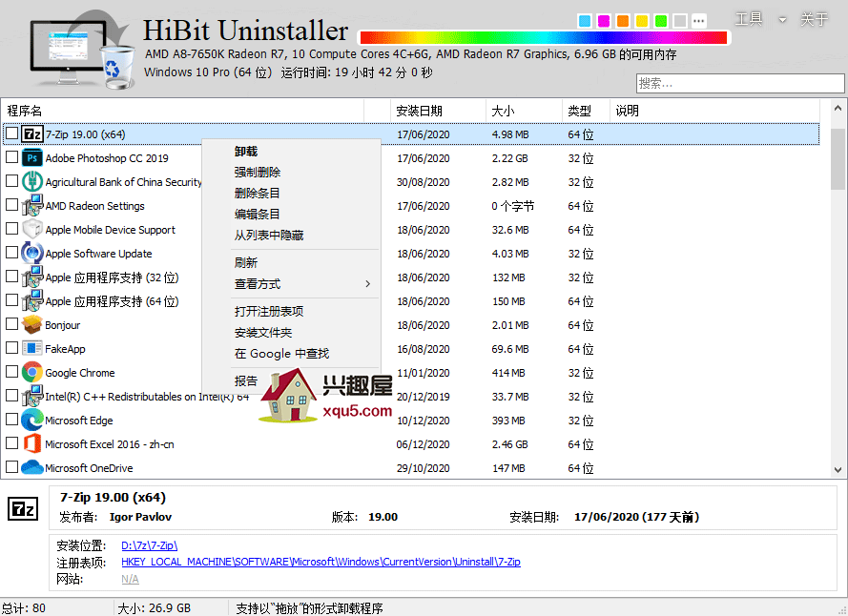Sort by 程序名 column header

pos(183,111)
